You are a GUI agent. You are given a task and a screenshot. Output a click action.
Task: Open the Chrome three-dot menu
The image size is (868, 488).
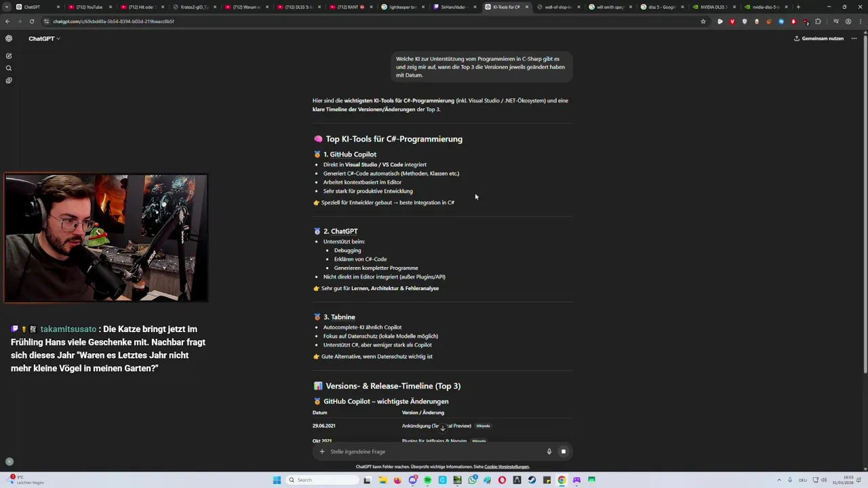pos(861,21)
